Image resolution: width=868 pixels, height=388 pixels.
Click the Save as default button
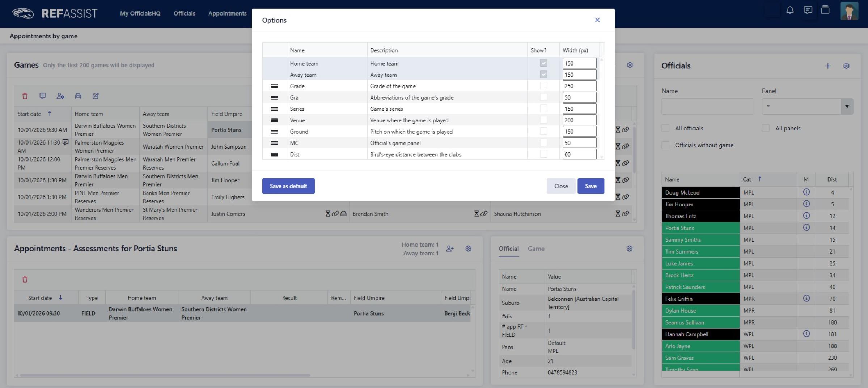[288, 186]
